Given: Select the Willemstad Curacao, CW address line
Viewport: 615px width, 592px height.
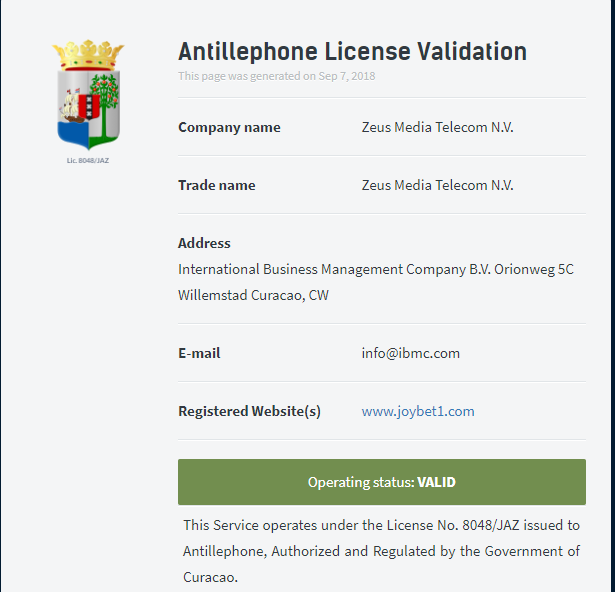Looking at the screenshot, I should point(253,295).
